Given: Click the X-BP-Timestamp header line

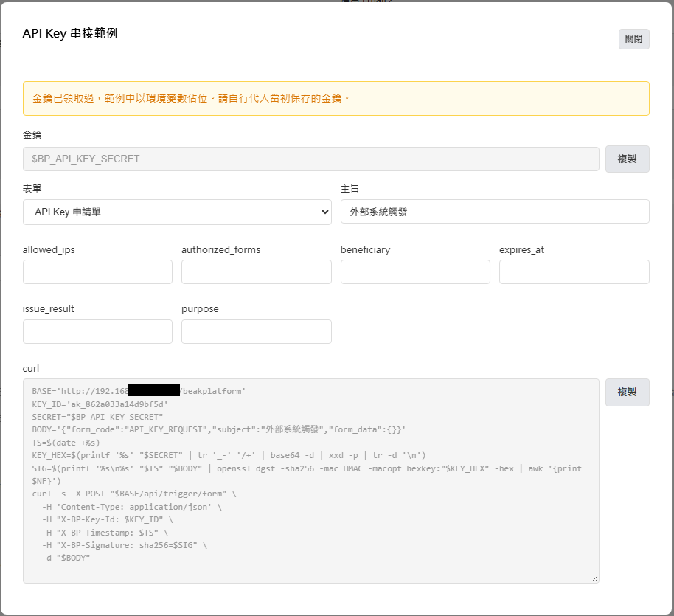Looking at the screenshot, I should [105, 533].
